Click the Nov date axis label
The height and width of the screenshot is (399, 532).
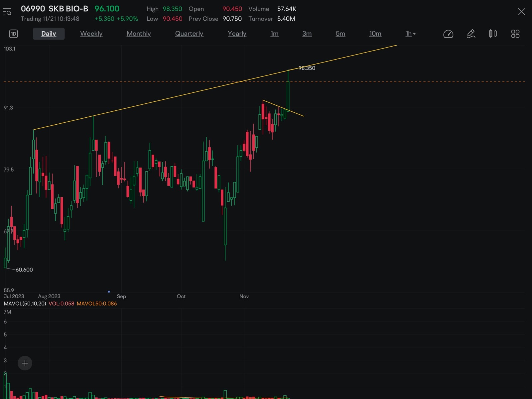pyautogui.click(x=244, y=296)
